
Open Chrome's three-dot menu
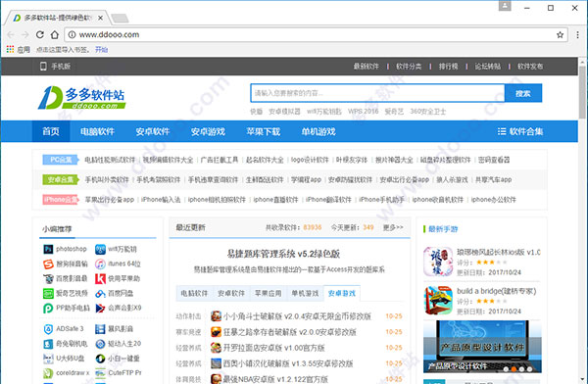(x=577, y=35)
